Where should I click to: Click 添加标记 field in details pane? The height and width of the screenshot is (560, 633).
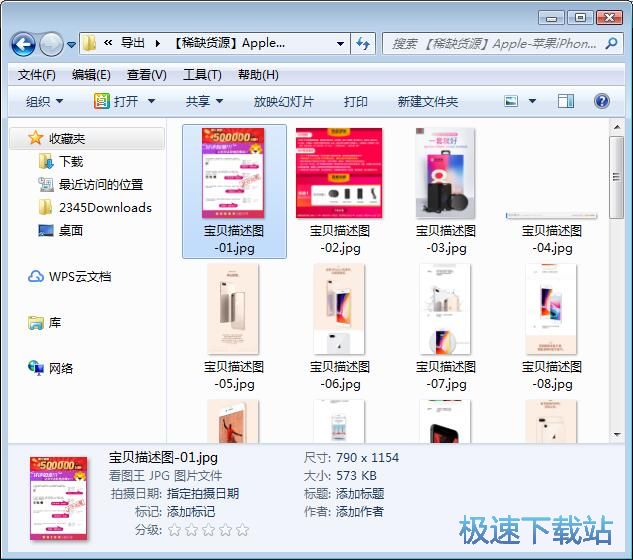point(191,512)
